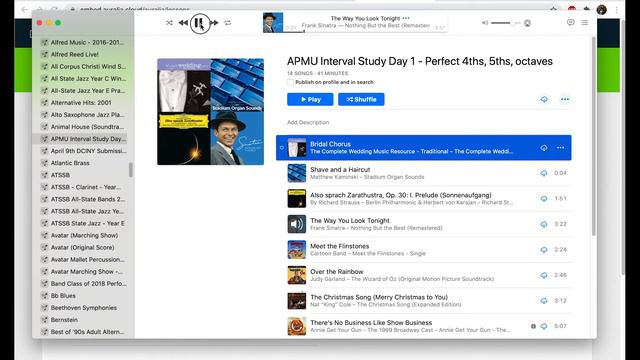Click the blue Play button
This screenshot has height=360, width=640.
coord(310,99)
